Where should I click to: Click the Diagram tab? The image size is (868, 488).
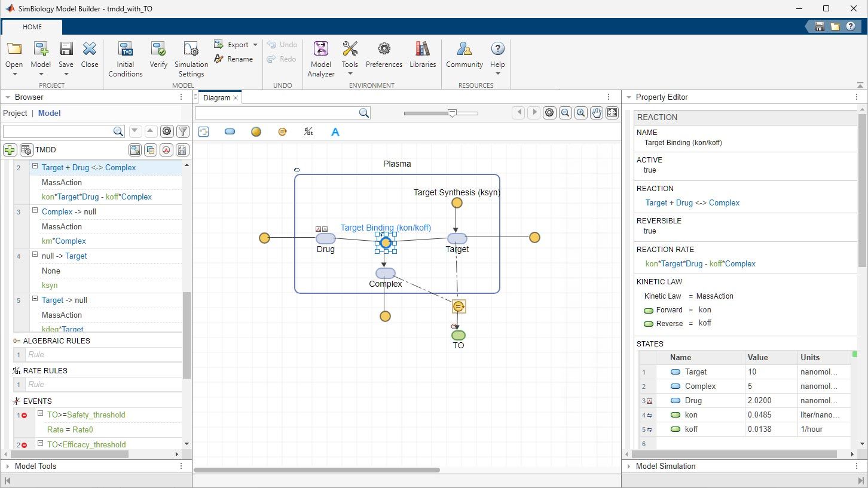click(218, 96)
